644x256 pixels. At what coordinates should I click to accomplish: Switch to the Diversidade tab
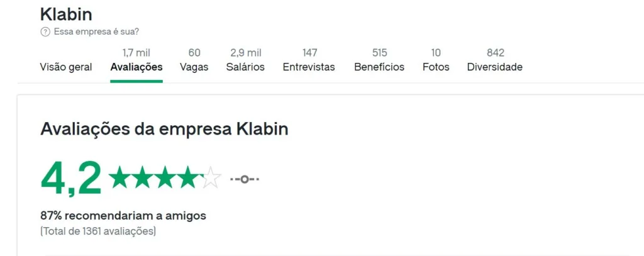click(x=495, y=60)
